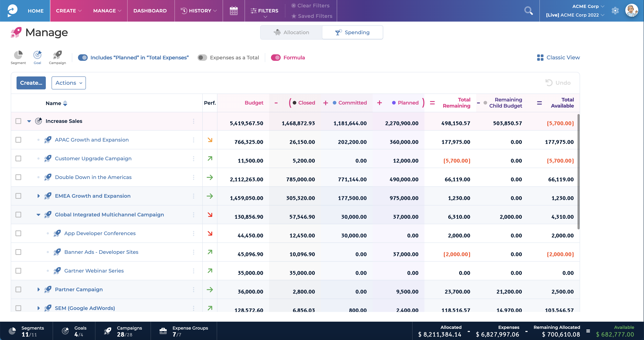Expand the SEM (Google AdWords) row
Image resolution: width=644 pixels, height=340 pixels.
pyautogui.click(x=38, y=308)
